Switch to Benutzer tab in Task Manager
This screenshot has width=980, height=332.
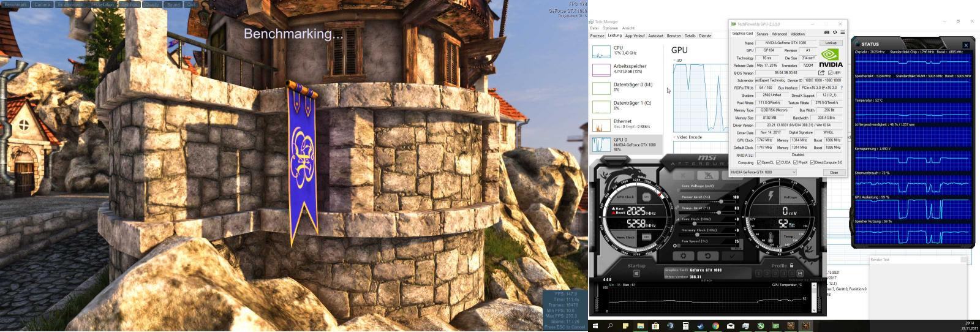pyautogui.click(x=674, y=36)
